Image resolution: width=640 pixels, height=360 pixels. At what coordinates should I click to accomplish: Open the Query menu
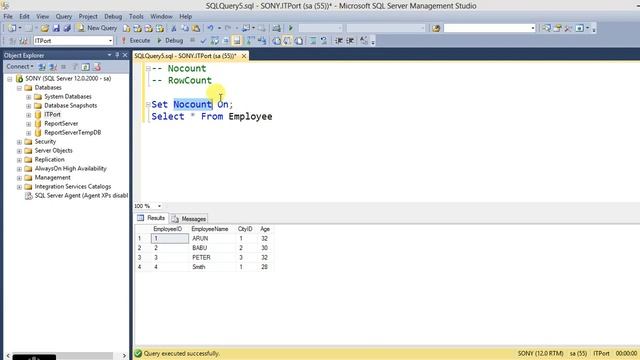pos(63,16)
